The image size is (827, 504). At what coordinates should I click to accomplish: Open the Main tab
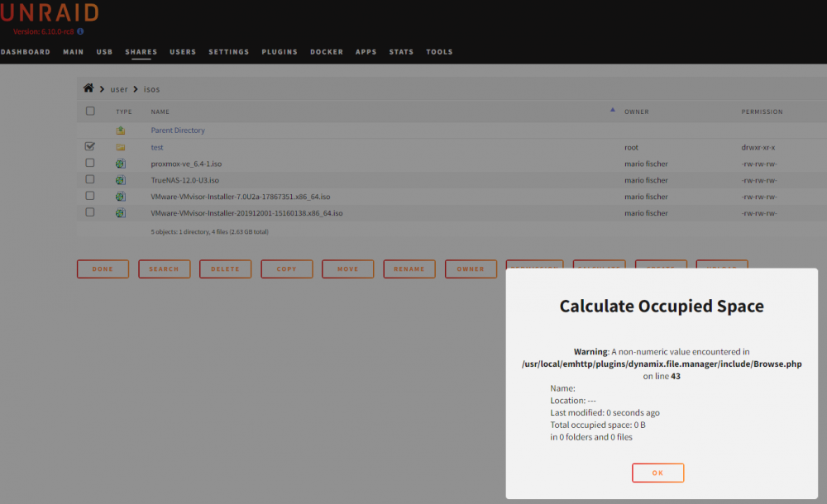74,52
